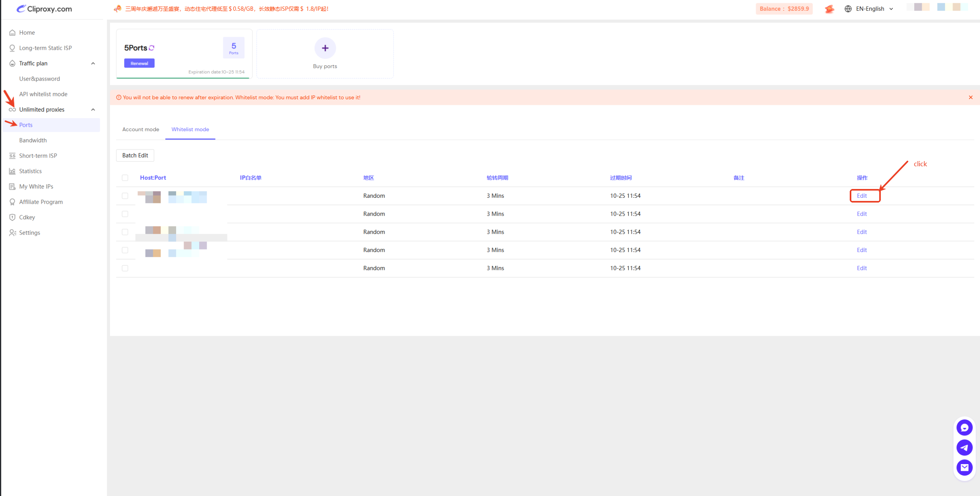Click Edit on the first port row

pyautogui.click(x=862, y=196)
